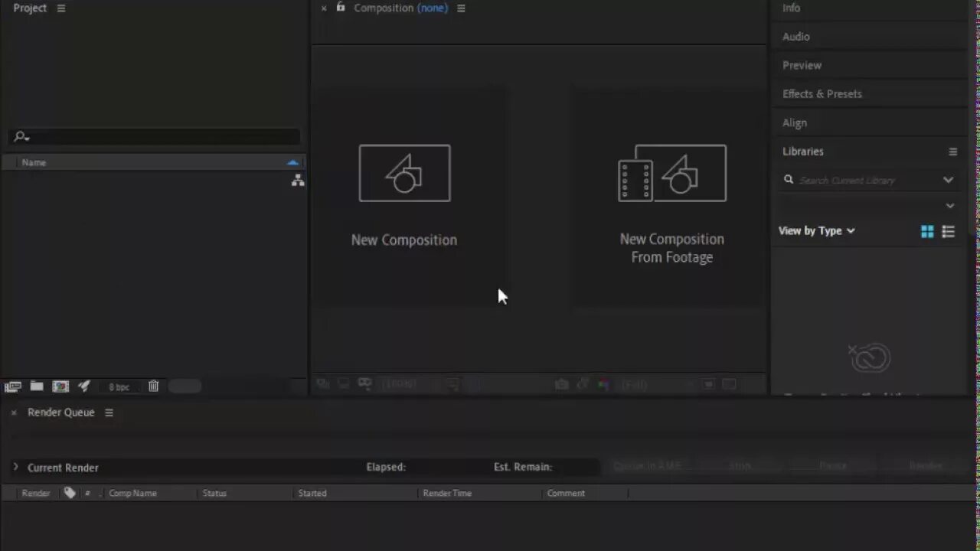Open the Preview panel
Screen dimensions: 980x551
[802, 65]
